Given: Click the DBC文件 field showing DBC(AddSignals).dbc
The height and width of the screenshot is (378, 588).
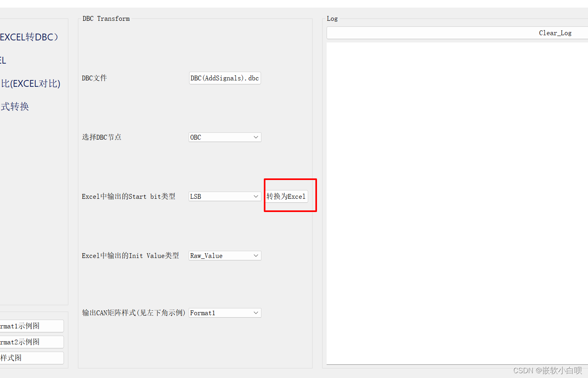Looking at the screenshot, I should click(x=224, y=78).
